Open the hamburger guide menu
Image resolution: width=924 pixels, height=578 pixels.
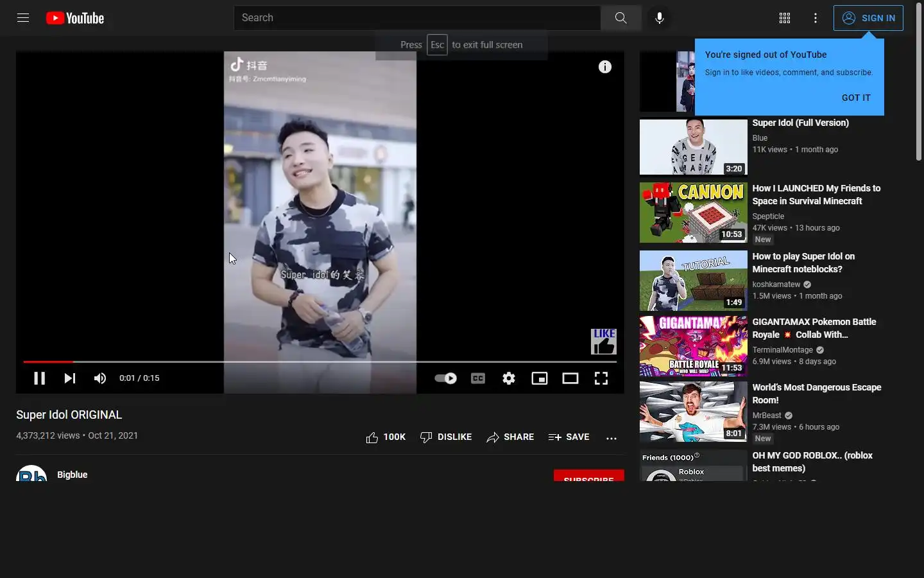(x=23, y=18)
